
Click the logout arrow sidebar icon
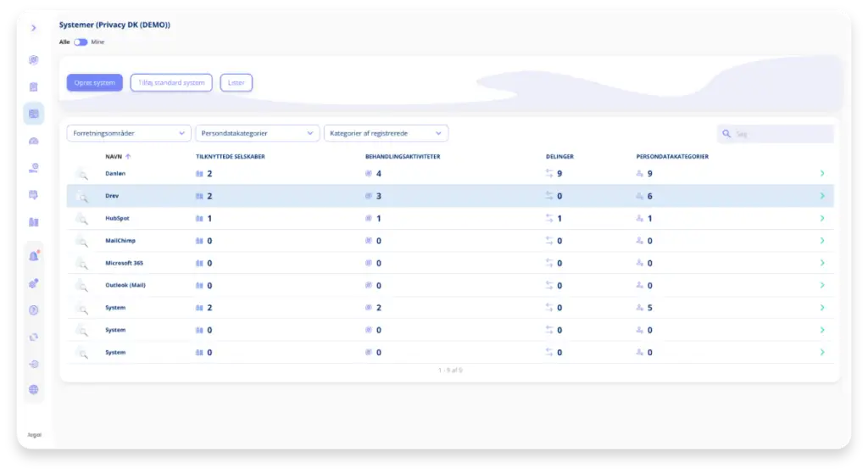click(34, 364)
